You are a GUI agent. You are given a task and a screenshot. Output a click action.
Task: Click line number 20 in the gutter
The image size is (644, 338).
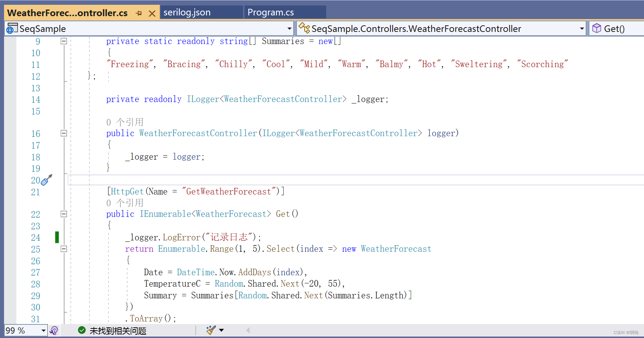[36, 180]
